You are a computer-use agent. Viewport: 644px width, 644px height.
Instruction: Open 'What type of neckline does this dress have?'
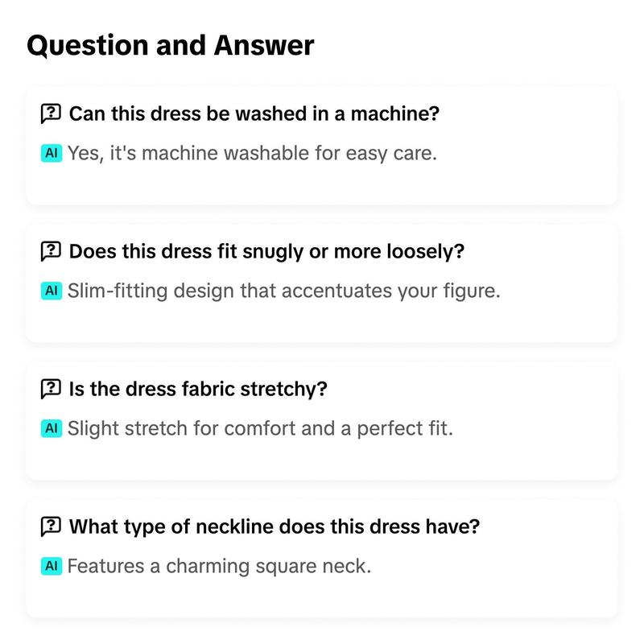275,526
